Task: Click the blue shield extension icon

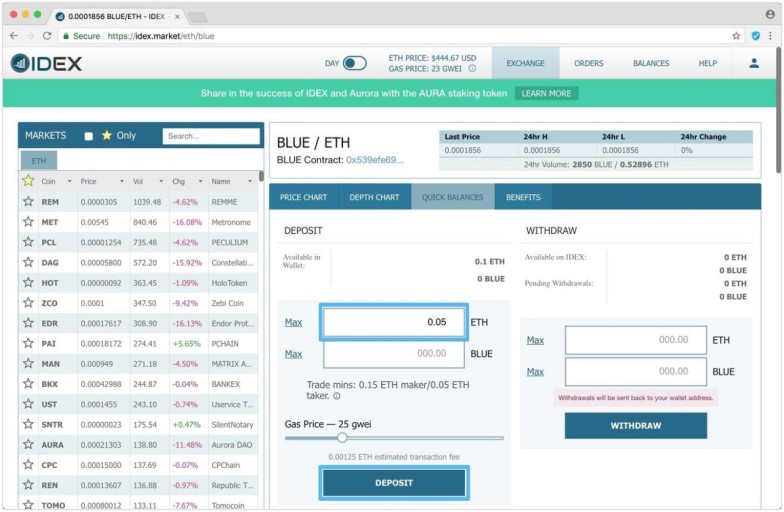Action: [x=756, y=36]
